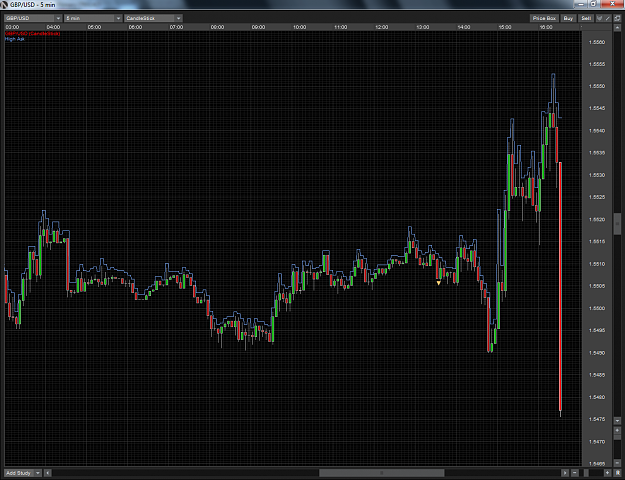
Task: Click the horizontal zoom slider handle
Action: click(586, 473)
